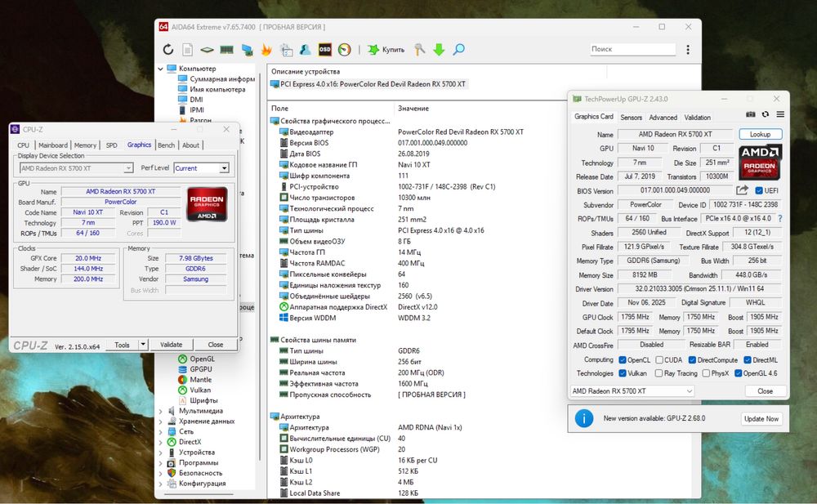
Task: Open the three-dot menu in AIDA64
Action: click(x=688, y=50)
